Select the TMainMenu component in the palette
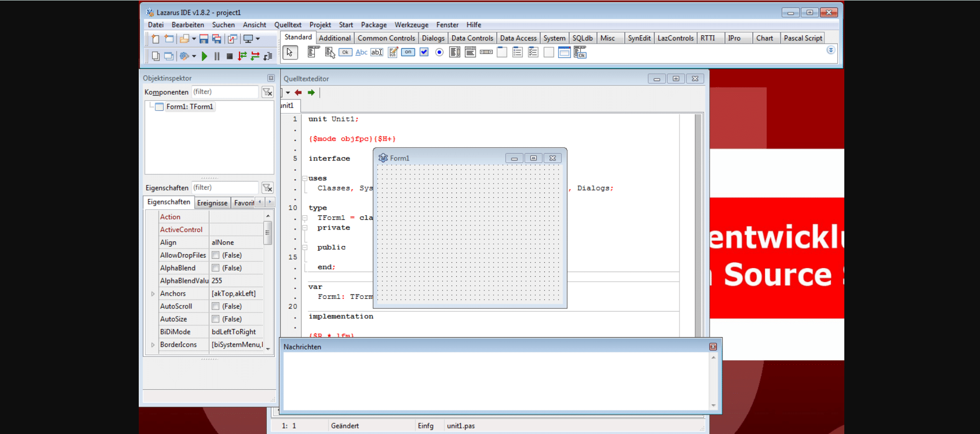This screenshot has height=434, width=980. coord(313,52)
